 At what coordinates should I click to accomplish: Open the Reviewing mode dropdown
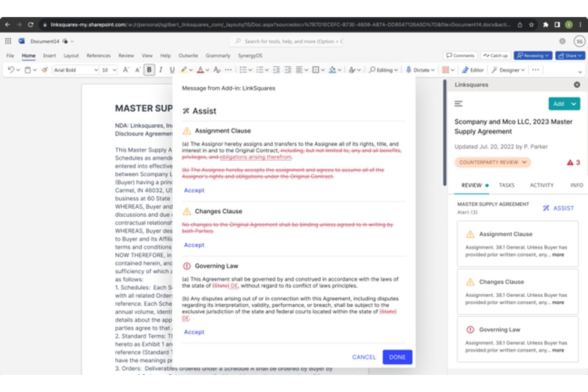click(533, 56)
